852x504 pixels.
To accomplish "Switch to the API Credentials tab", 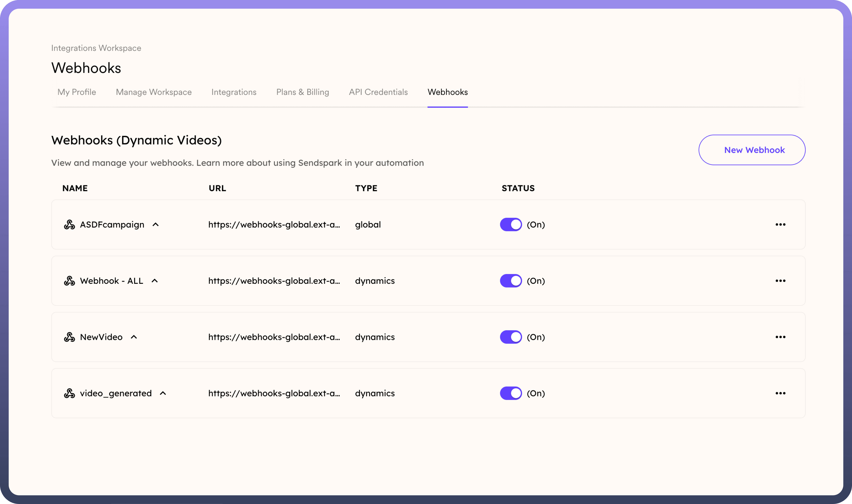I will pyautogui.click(x=378, y=92).
